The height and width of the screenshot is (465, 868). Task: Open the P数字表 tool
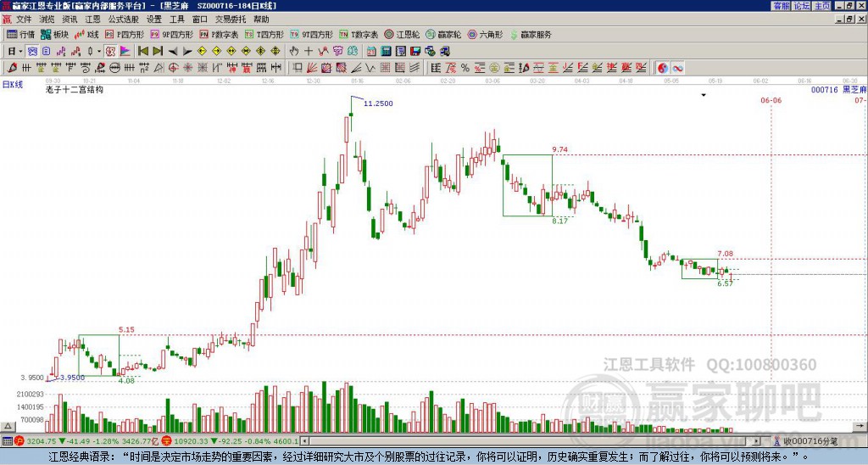pos(219,34)
